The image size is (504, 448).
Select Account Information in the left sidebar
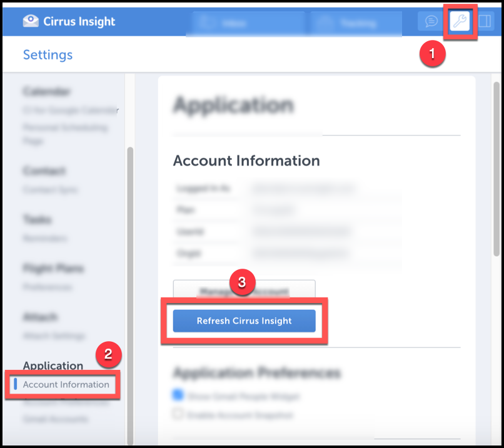point(66,384)
